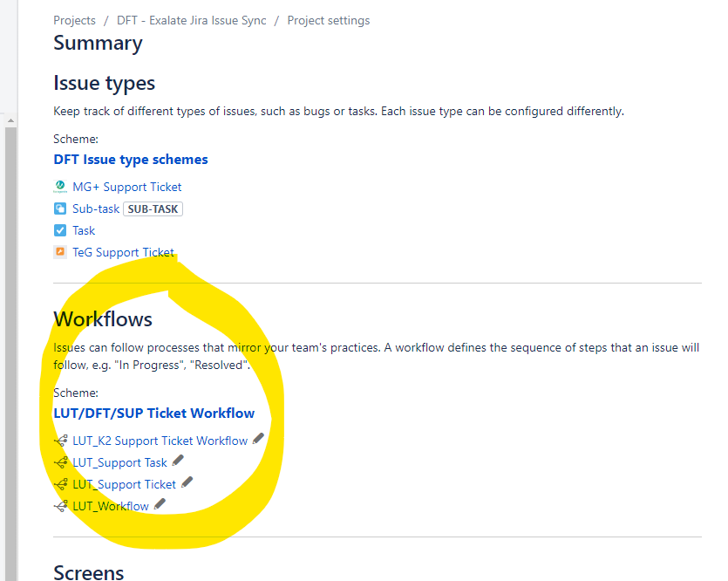Click the MG+ Support Ticket icon
Viewport: 728px width, 581px height.
[x=60, y=187]
